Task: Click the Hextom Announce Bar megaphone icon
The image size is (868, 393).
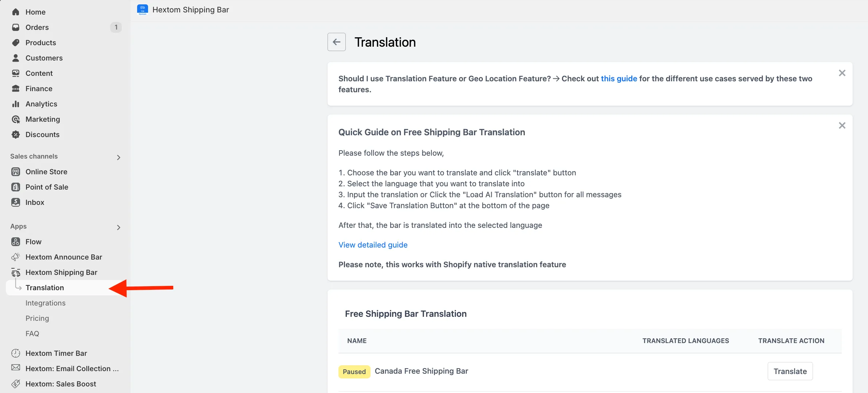Action: click(x=16, y=257)
